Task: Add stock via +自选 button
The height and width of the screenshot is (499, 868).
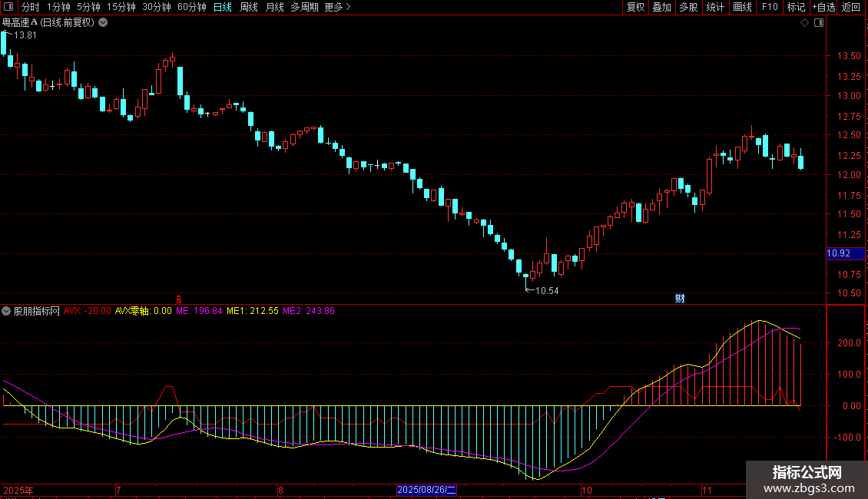Action: pyautogui.click(x=823, y=8)
